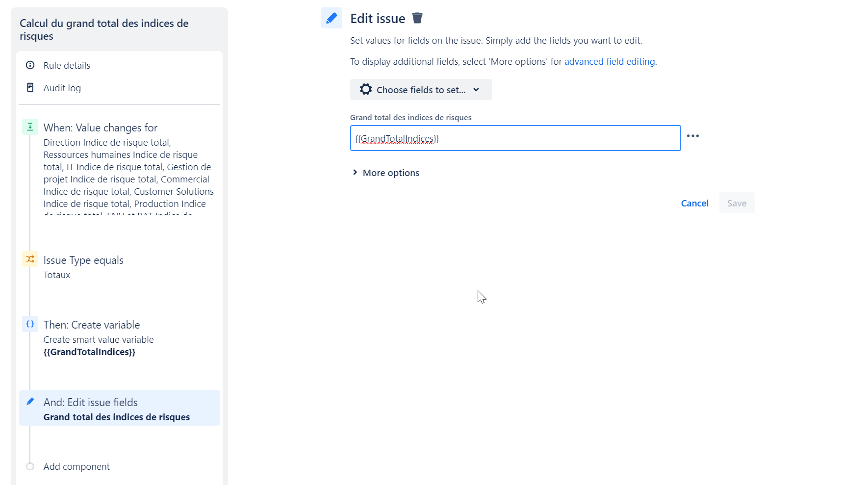The width and height of the screenshot is (868, 485).
Task: Click the orange condition shuffle icon
Action: 30,259
